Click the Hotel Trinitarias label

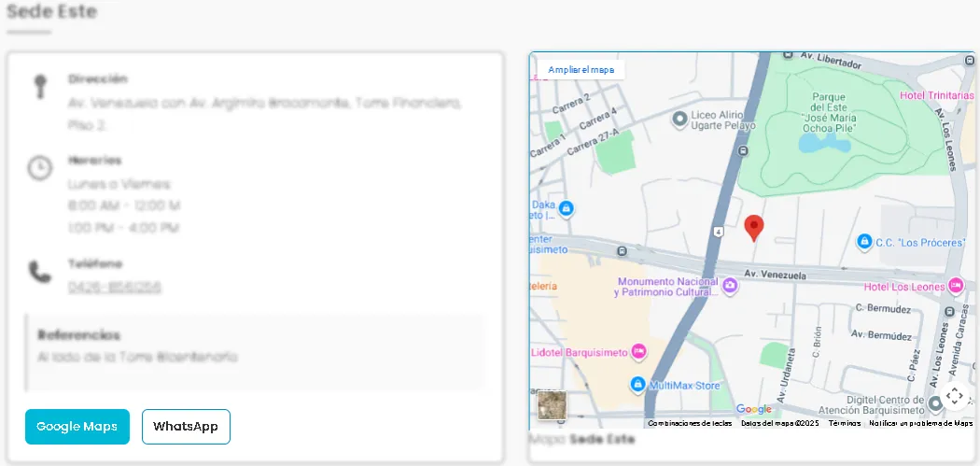click(x=937, y=95)
